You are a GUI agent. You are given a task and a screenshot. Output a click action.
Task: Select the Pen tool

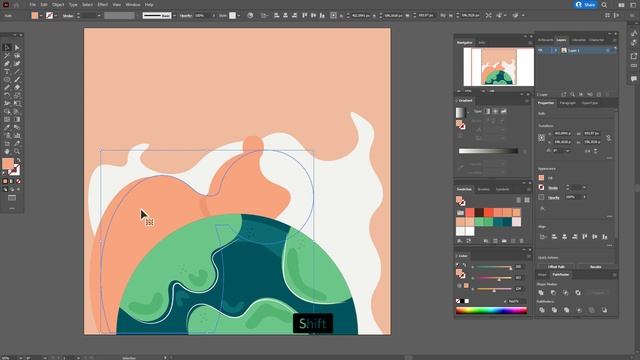point(7,64)
